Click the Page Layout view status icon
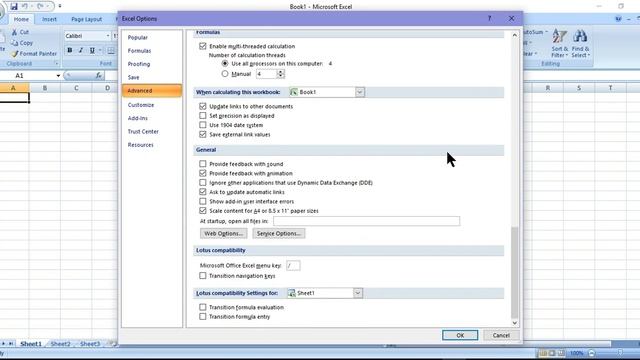640x360 pixels. tap(552, 353)
